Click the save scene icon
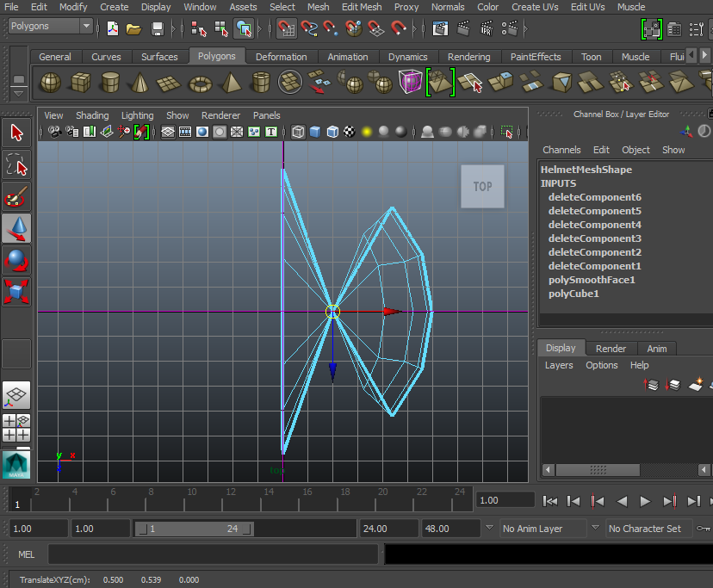 click(158, 28)
